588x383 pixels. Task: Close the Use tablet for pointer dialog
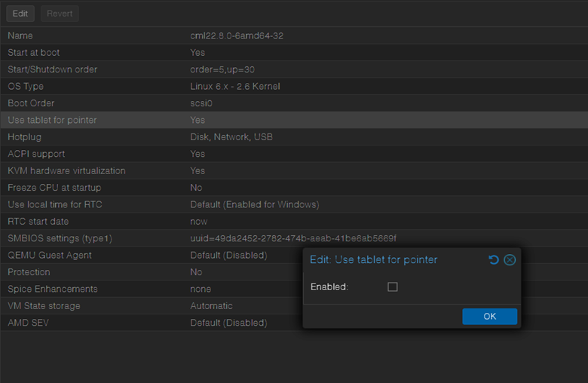pyautogui.click(x=510, y=259)
